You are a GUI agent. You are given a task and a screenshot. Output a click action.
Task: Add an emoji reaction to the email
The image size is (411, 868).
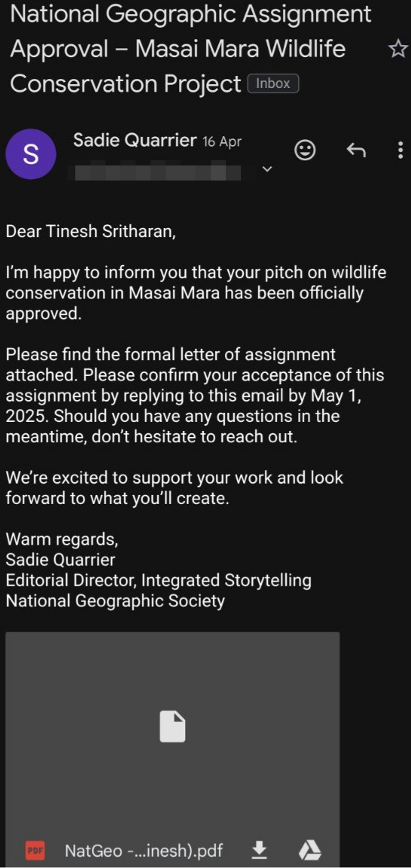[x=305, y=150]
